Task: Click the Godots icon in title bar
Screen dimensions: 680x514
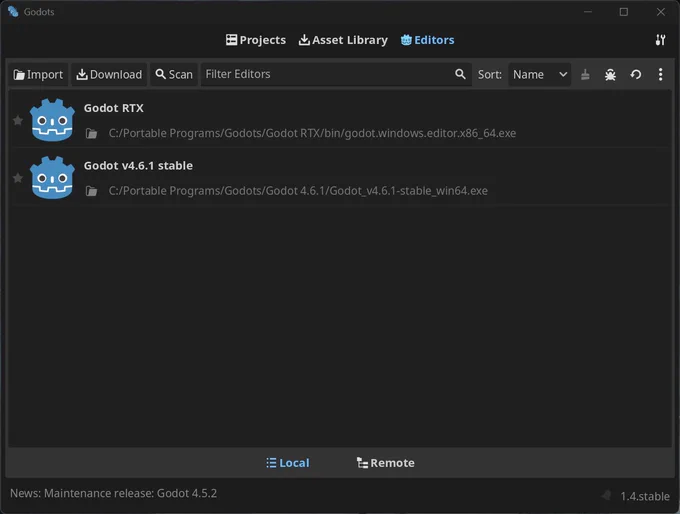Action: [13, 12]
